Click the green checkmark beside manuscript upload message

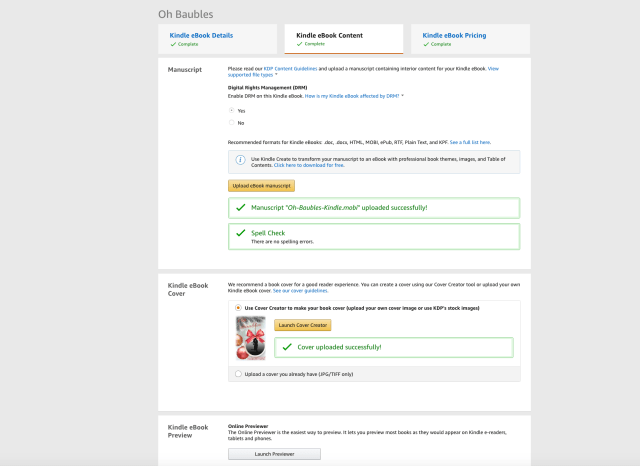(x=240, y=208)
